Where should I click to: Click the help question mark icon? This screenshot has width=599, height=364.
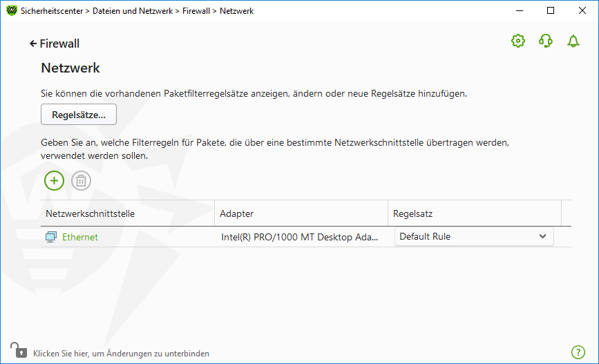(x=578, y=352)
